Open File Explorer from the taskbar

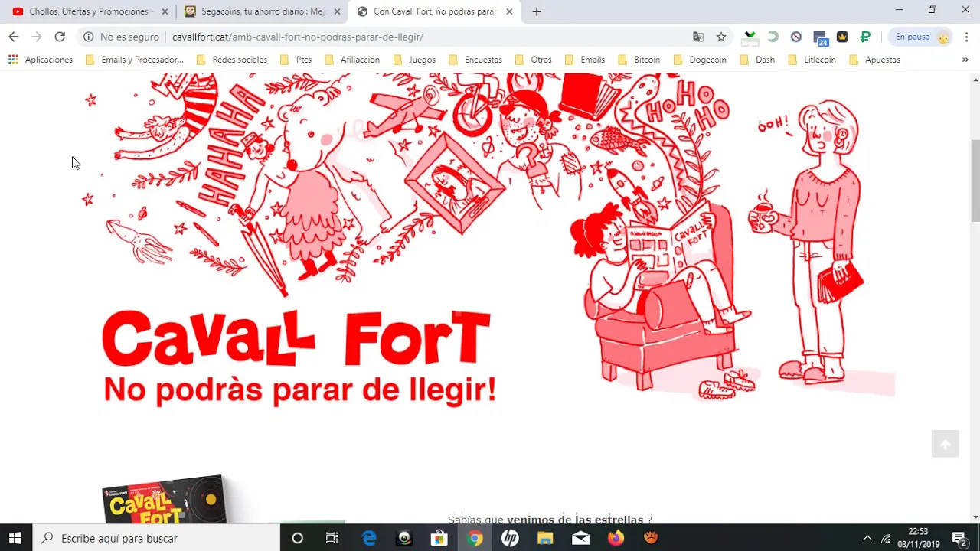coord(545,538)
